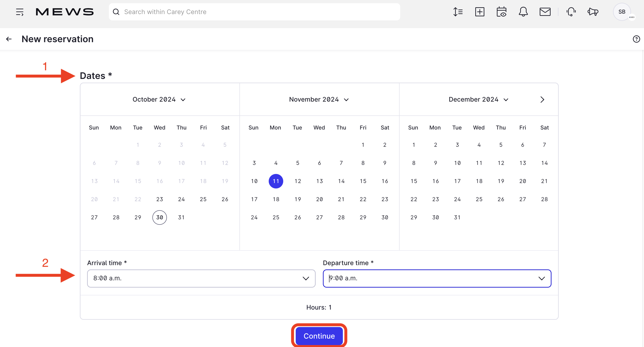The width and height of the screenshot is (644, 347).
Task: Open the Arrival time dropdown
Action: [201, 278]
